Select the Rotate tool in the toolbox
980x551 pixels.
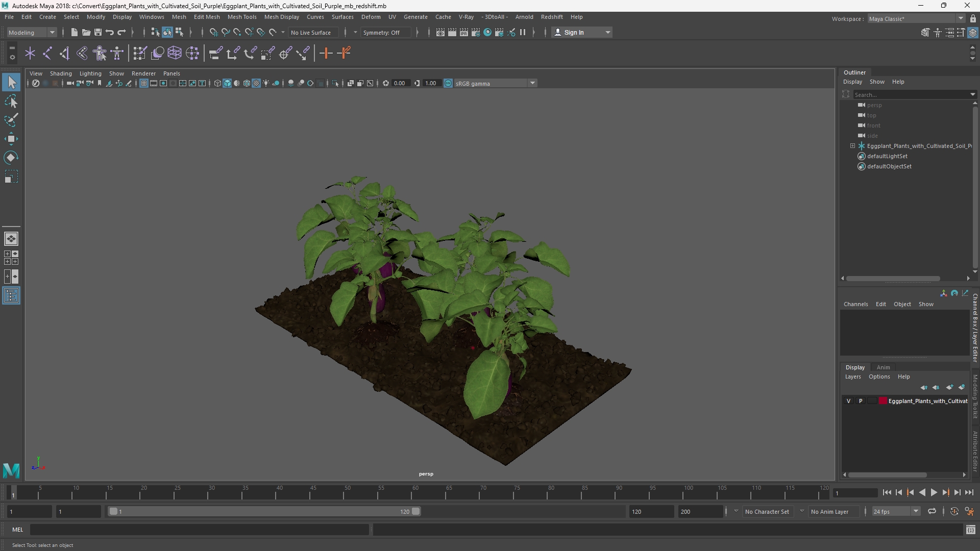[x=11, y=158]
